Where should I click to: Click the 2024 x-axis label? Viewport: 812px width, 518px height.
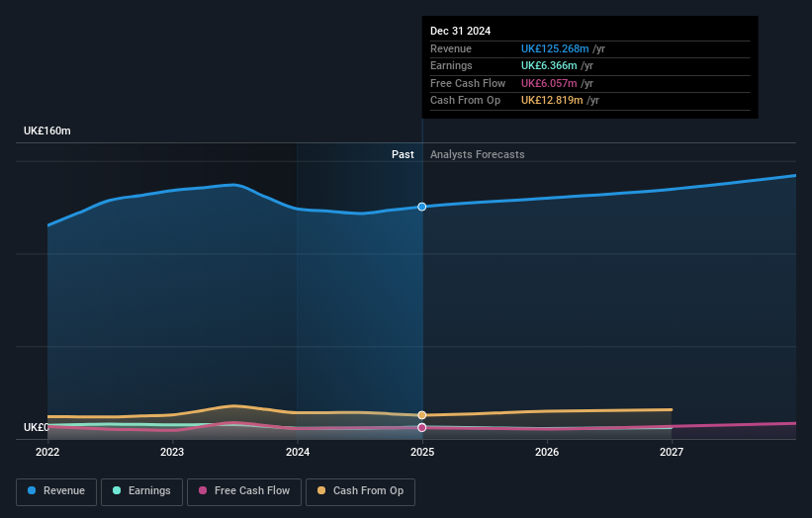click(298, 452)
